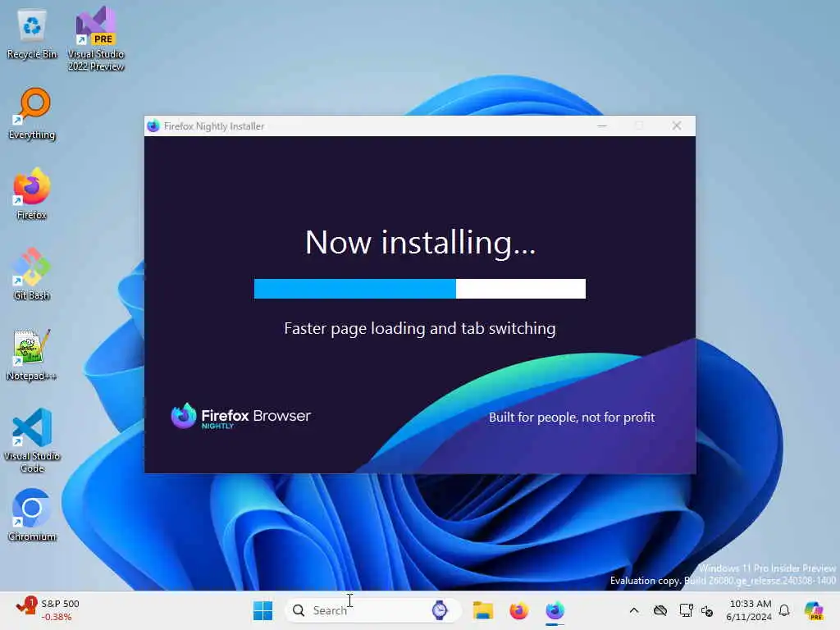Open Copilot Preview from the taskbar

814,610
